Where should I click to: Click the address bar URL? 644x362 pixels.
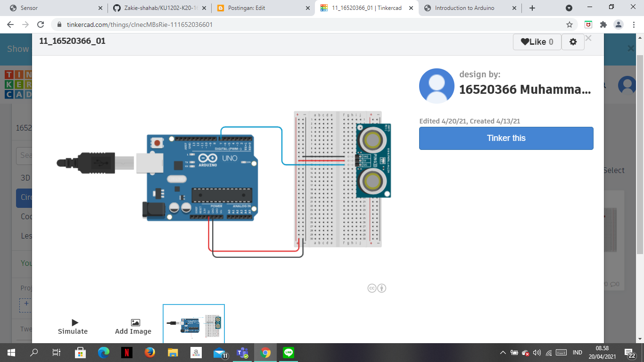pos(140,25)
